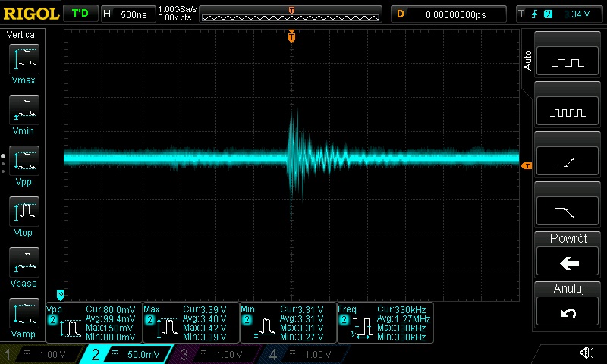Toggle the speaker sound icon
This screenshot has width=607, height=364.
click(587, 353)
